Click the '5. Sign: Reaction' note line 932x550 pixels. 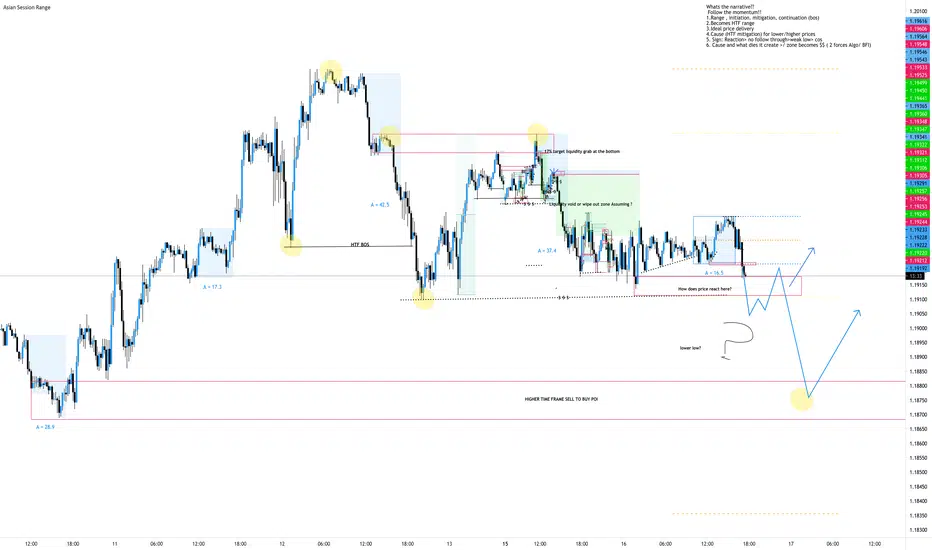(764, 39)
